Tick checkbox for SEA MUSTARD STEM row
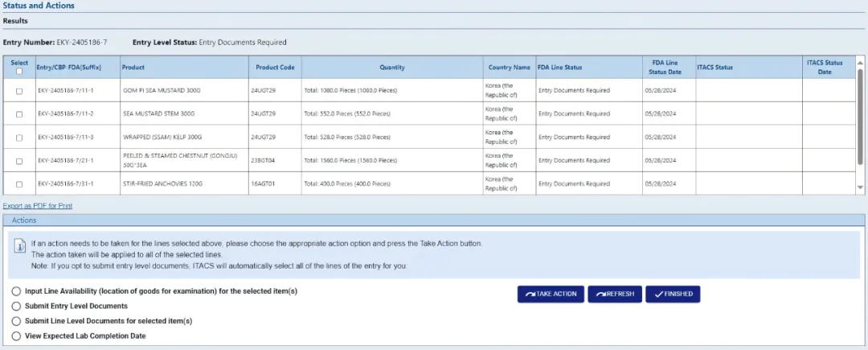Viewport: 868px width, 350px height. click(19, 114)
